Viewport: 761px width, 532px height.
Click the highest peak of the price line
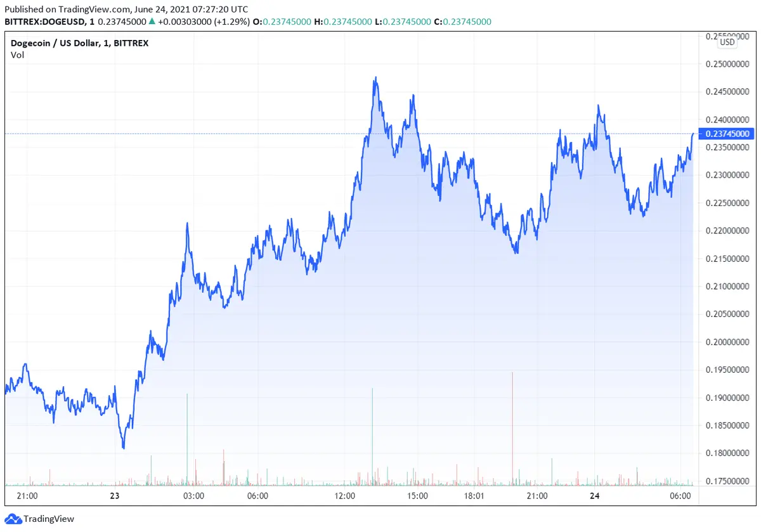[375, 79]
